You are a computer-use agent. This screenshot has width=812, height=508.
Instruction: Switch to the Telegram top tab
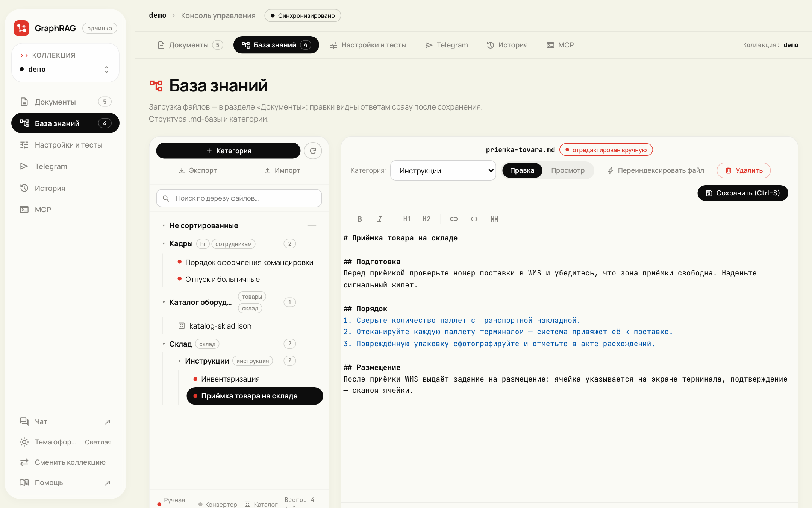point(446,45)
